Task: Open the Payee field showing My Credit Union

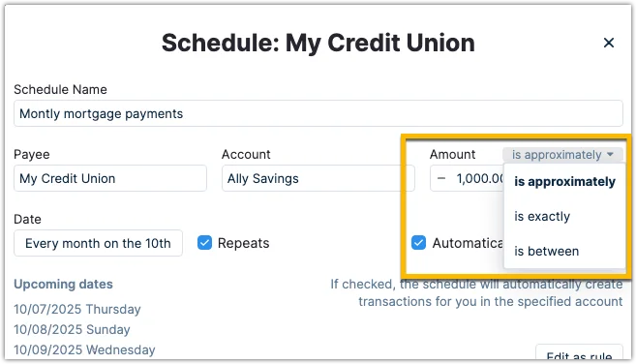Action: point(110,178)
